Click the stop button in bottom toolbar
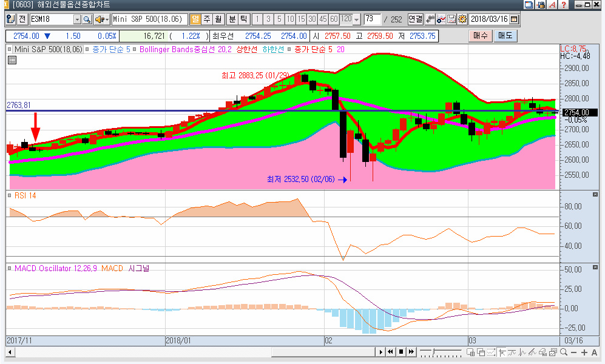Screen dimensions: 605x364 [401, 352]
